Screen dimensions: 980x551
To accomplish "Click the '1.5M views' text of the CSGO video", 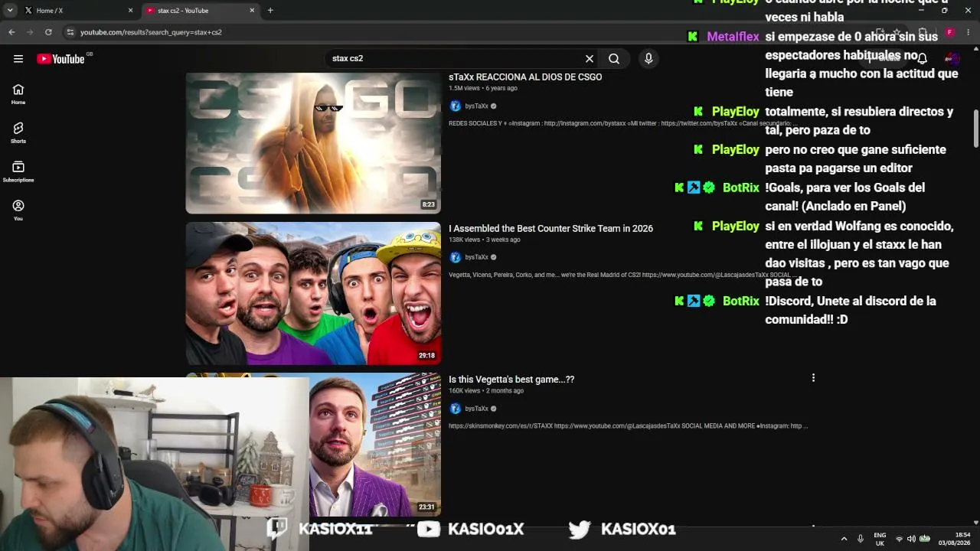I will click(x=464, y=89).
